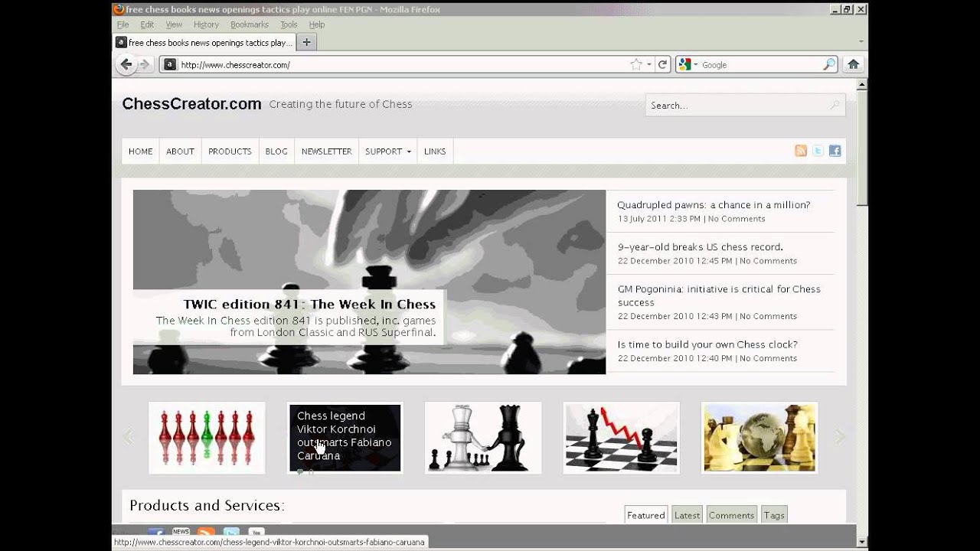Click the carousel left arrow
Viewport: 980px width, 551px height.
128,437
